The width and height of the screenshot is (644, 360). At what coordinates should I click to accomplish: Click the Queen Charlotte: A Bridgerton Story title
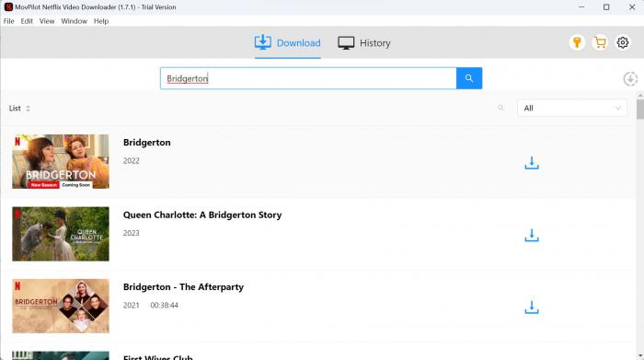point(202,215)
